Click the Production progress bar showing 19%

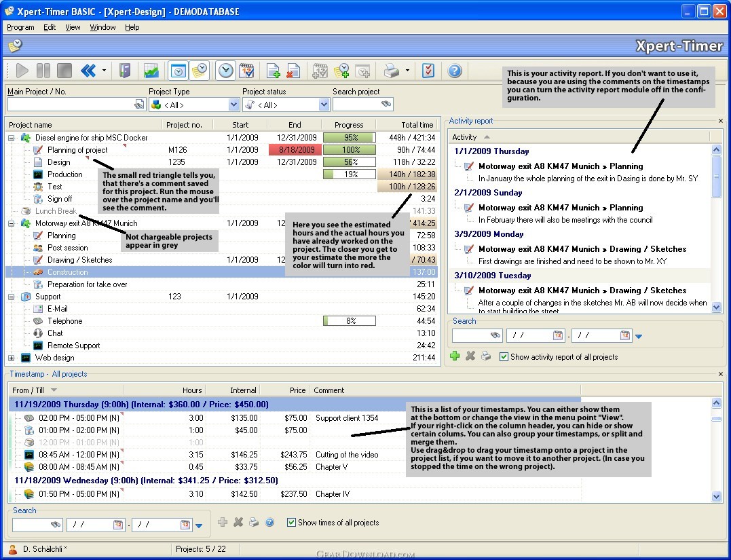[349, 174]
